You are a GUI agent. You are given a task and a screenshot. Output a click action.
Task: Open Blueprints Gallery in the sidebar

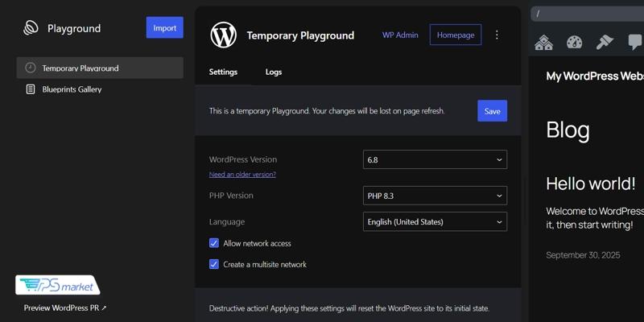coord(72,89)
